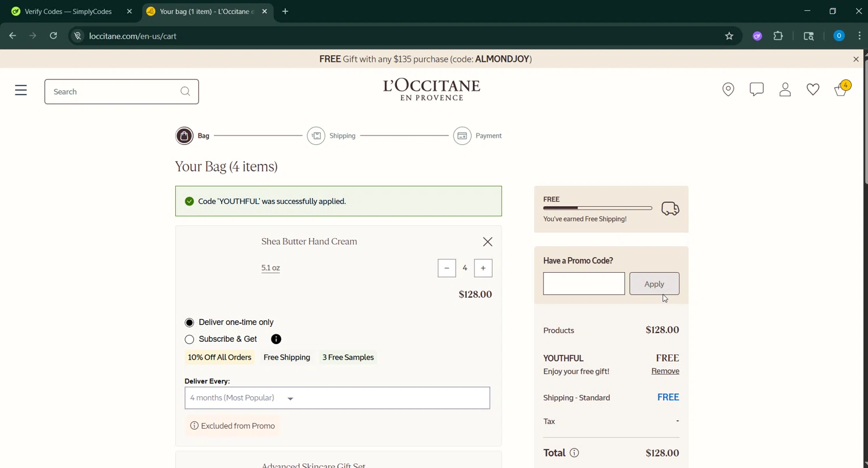Open the media control toolbar icon
The height and width of the screenshot is (468, 868).
pos(808,36)
